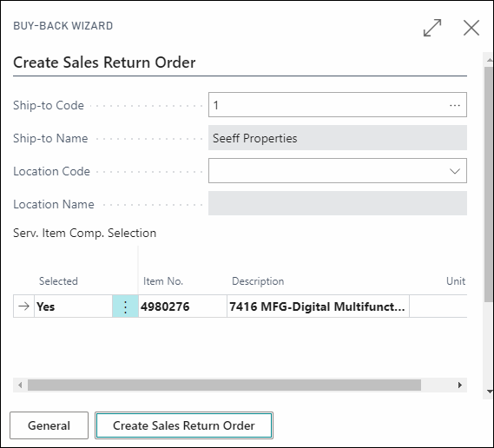Open the Ship-to Code lookup ellipsis
494x448 pixels.
click(x=455, y=105)
